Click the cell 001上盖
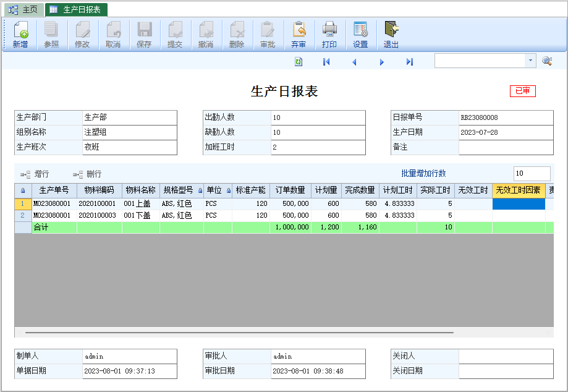The height and width of the screenshot is (392, 568). click(x=140, y=203)
